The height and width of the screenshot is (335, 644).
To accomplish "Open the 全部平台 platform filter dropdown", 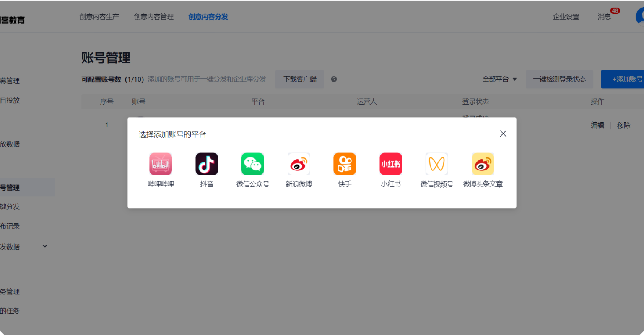I will pyautogui.click(x=499, y=79).
